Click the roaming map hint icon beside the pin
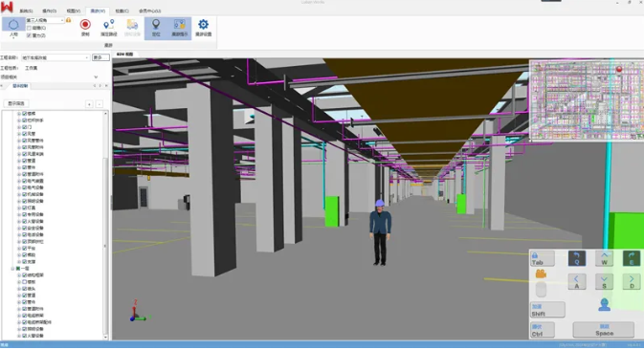Image resolution: width=644 pixels, height=350 pixels. click(180, 25)
